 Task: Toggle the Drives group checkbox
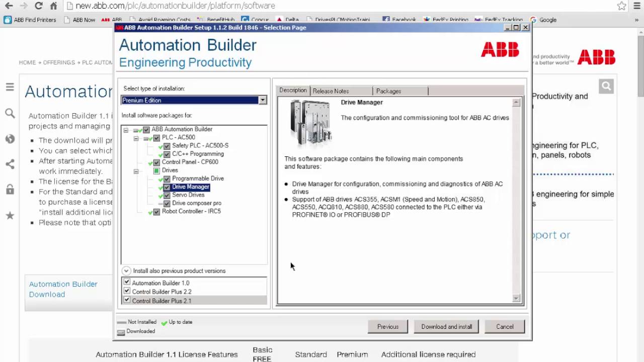click(x=156, y=170)
